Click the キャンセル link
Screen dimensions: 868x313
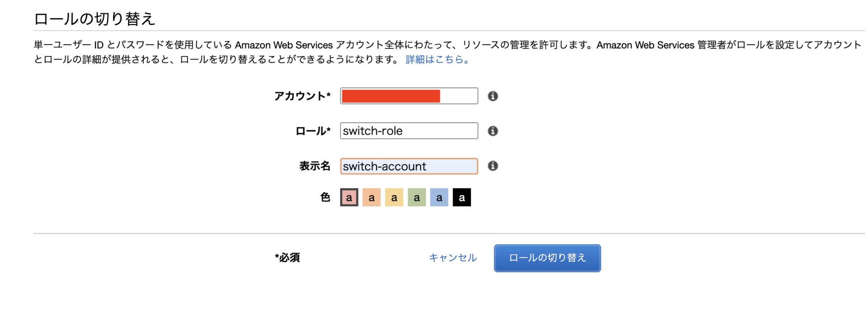point(453,257)
